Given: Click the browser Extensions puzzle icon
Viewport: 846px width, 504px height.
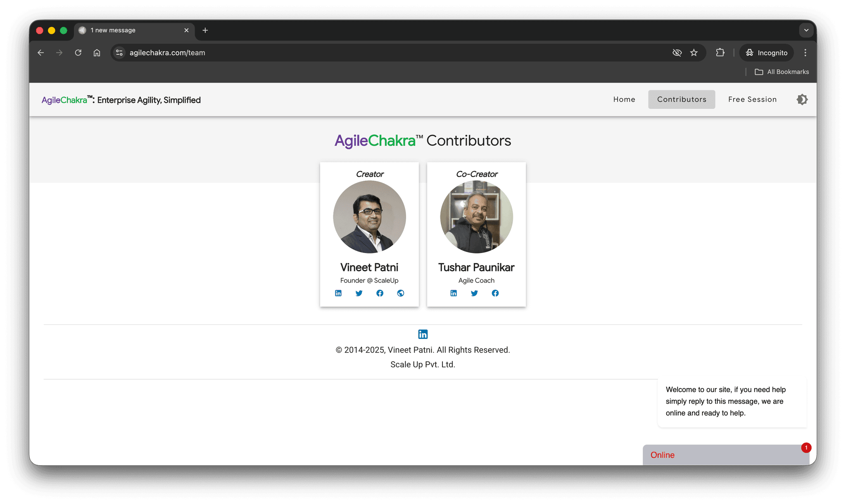Looking at the screenshot, I should (x=720, y=52).
